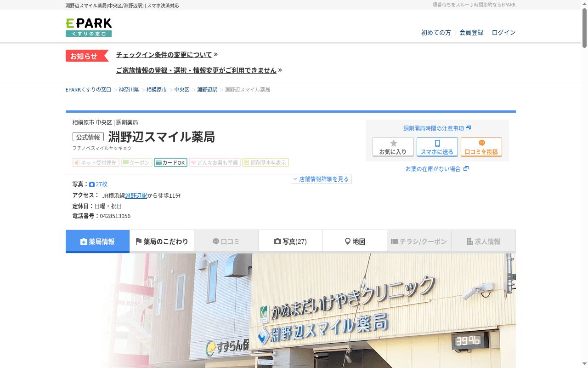Viewport: 588px width, 368px height.
Task: Open 調剤開局時間の注意事項 link
Action: coord(437,128)
